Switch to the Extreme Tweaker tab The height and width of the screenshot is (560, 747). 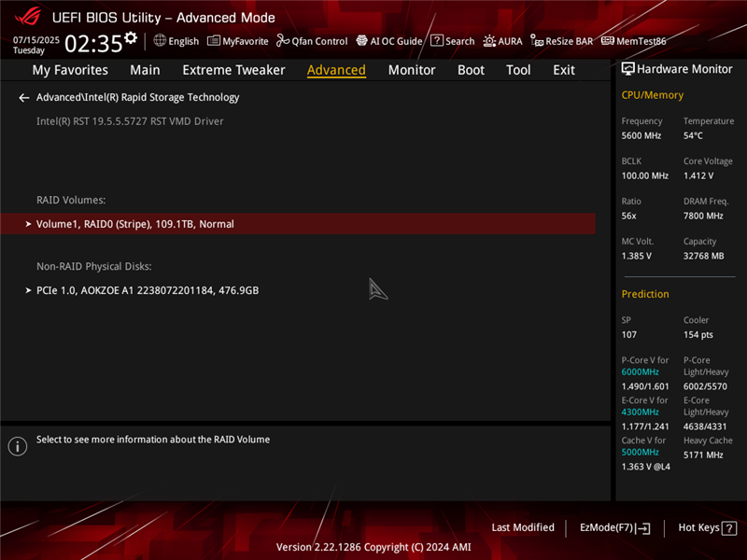pos(233,70)
